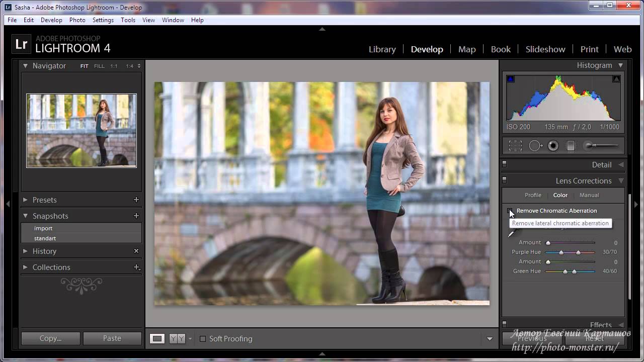
Task: Switch to the Slideshow module
Action: [545, 49]
